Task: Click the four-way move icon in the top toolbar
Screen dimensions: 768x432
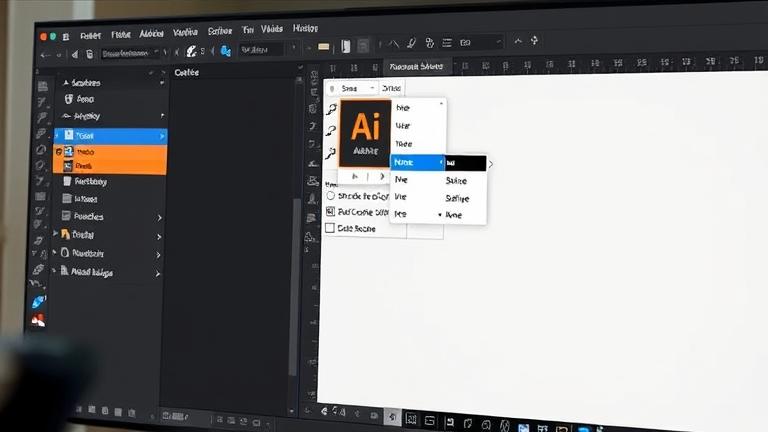Action: [534, 40]
